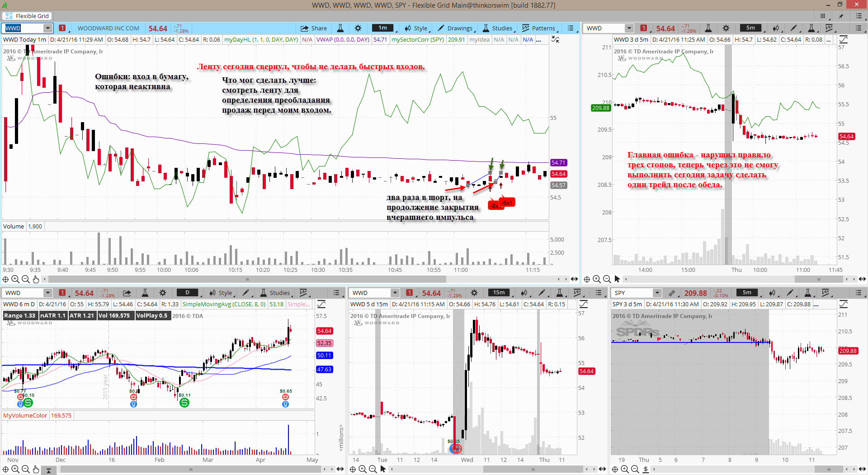Toggle the scale curve icon in top-right WWD 5m chart
Viewport: 868px width, 475px height.
pyautogui.click(x=844, y=39)
